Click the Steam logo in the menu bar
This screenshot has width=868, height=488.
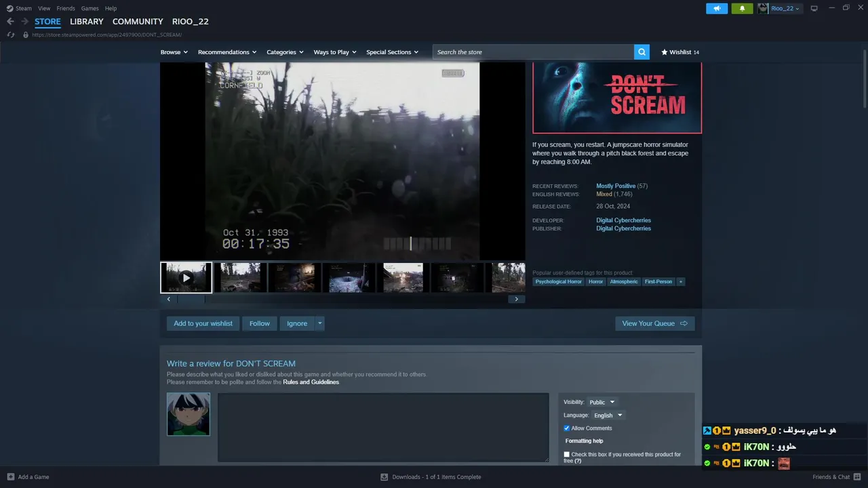click(x=9, y=8)
